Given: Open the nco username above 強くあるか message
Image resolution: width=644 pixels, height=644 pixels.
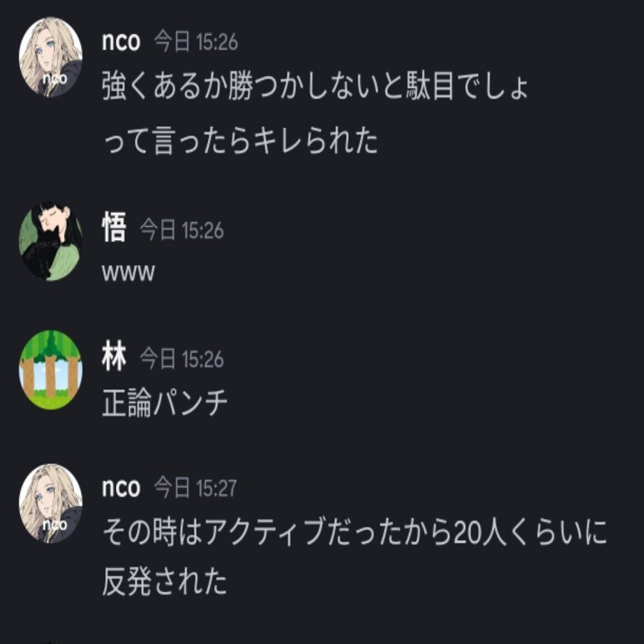Looking at the screenshot, I should pos(121,41).
